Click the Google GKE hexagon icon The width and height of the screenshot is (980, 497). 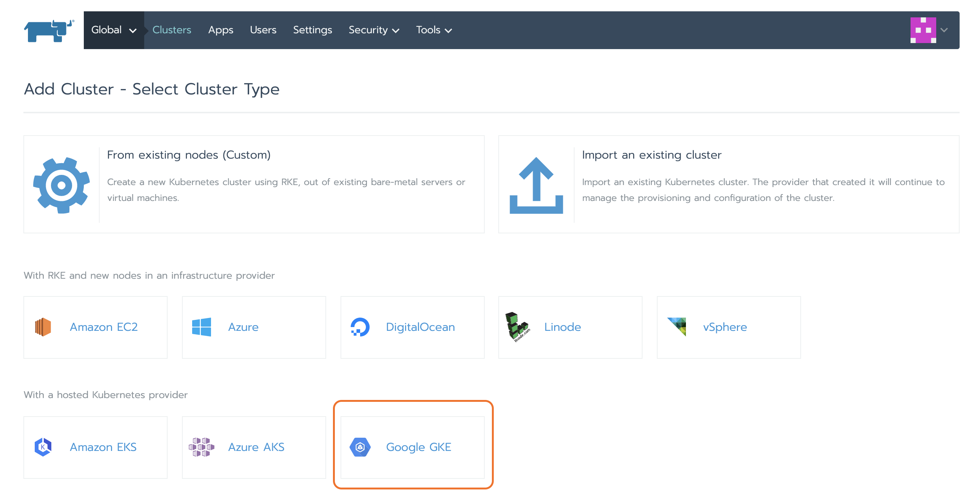pos(360,447)
